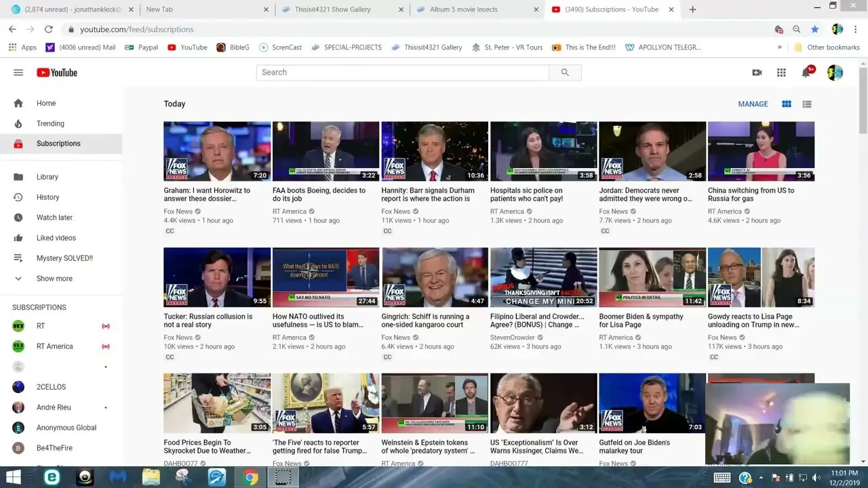This screenshot has height=488, width=868.
Task: Open the notifications bell
Action: click(x=806, y=73)
